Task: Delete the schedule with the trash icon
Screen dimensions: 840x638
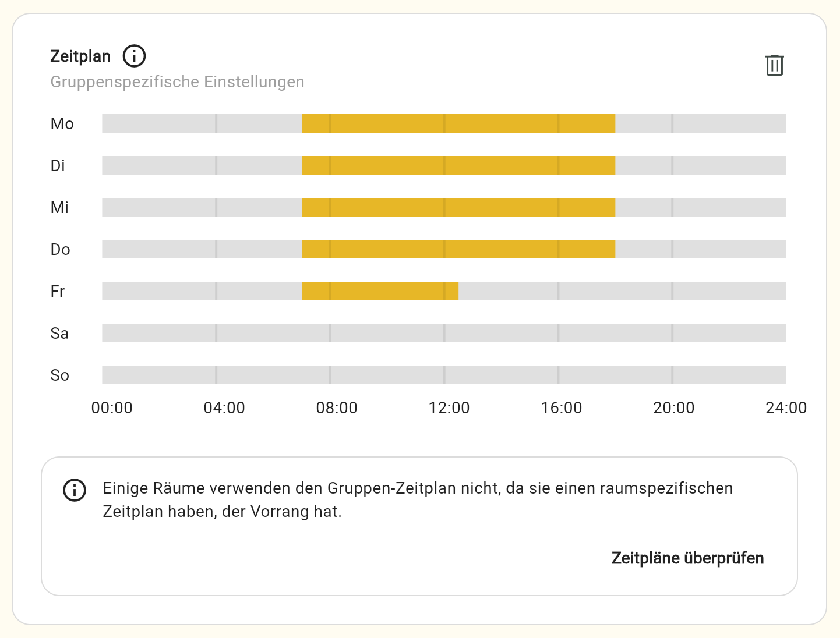Action: coord(774,65)
